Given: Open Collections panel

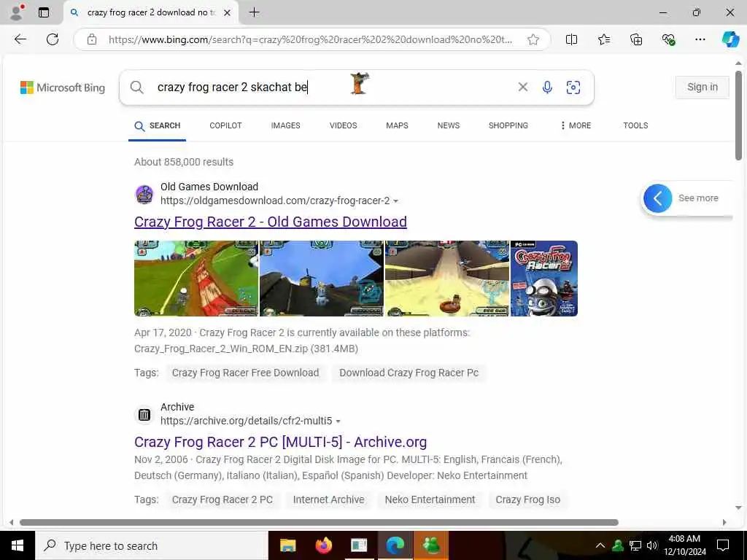Looking at the screenshot, I should pyautogui.click(x=636, y=39).
